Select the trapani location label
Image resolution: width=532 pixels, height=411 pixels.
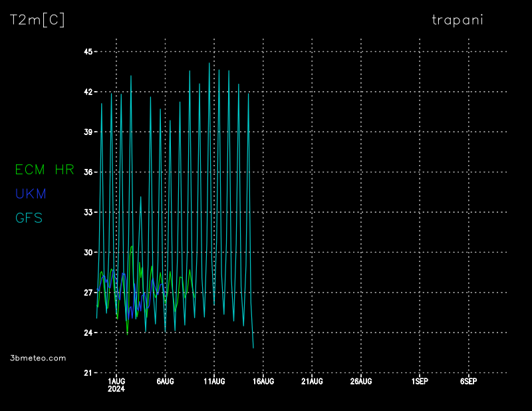[458, 20]
